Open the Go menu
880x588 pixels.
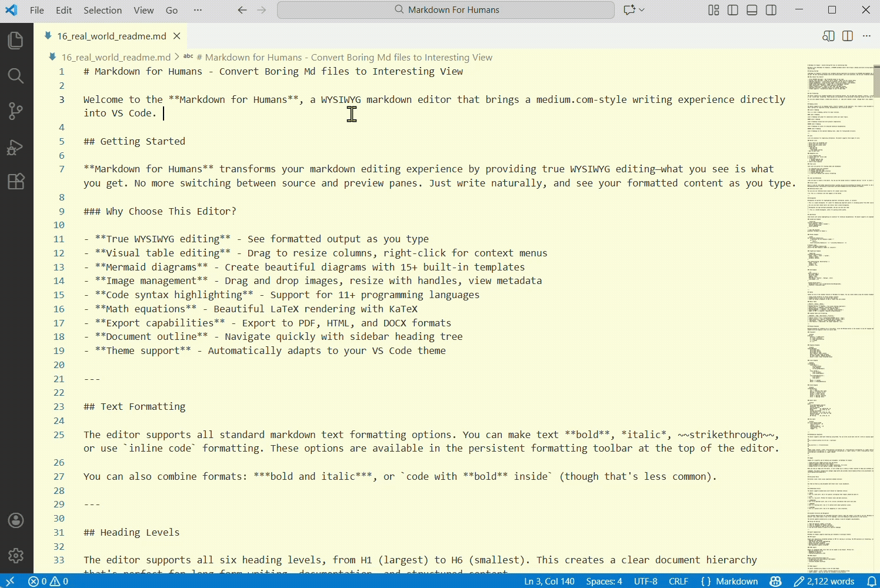(172, 10)
